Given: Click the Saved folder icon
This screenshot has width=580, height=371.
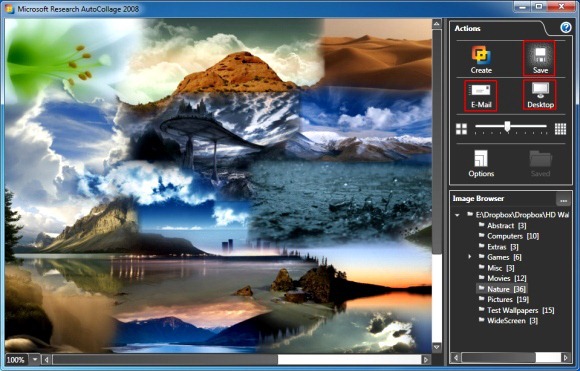Looking at the screenshot, I should click(x=540, y=163).
